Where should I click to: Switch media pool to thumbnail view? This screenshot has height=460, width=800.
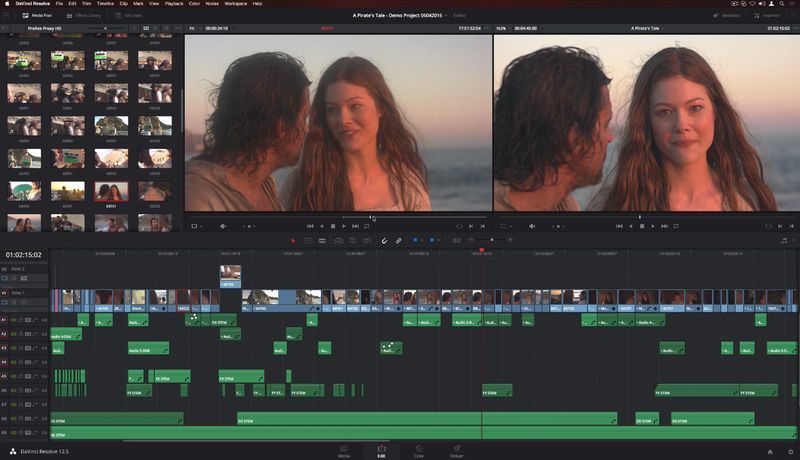coord(146,29)
